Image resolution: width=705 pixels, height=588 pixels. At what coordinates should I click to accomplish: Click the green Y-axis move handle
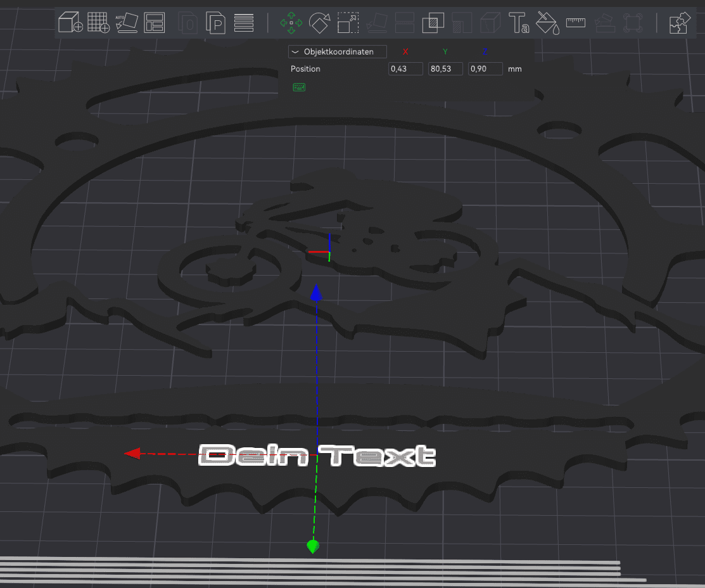tap(313, 546)
